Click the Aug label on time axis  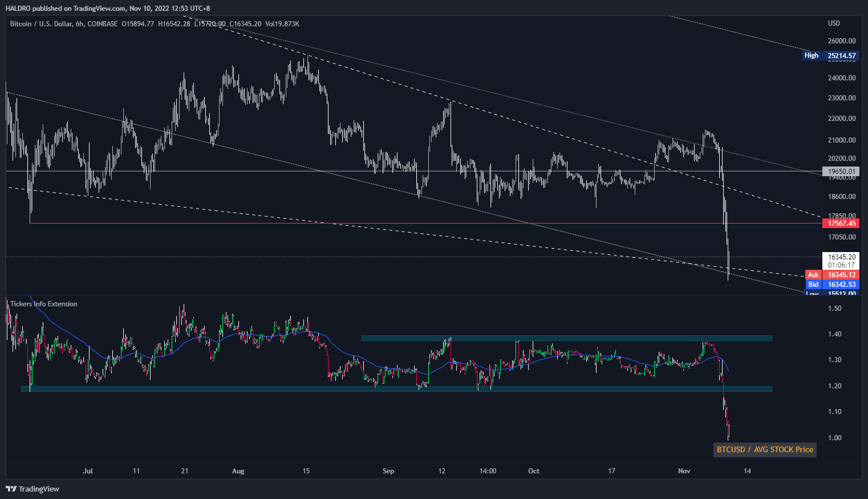[238, 471]
